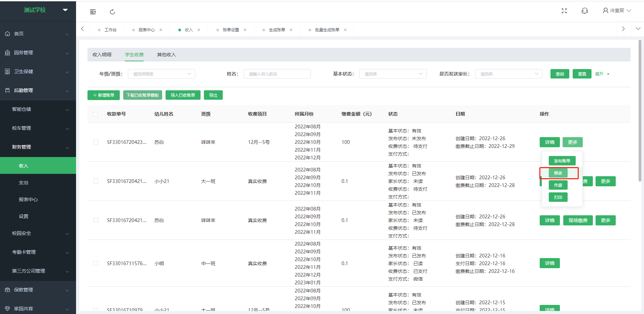The image size is (644, 314).
Task: Check the row for 小小21 真实收费
Action: tap(96, 181)
